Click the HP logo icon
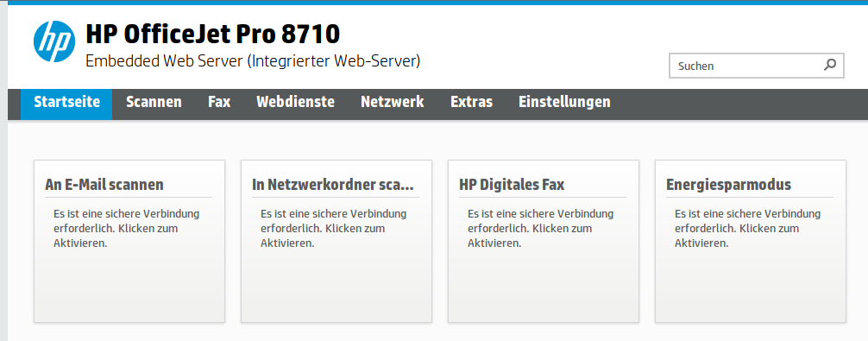The width and height of the screenshot is (868, 341). 54,41
